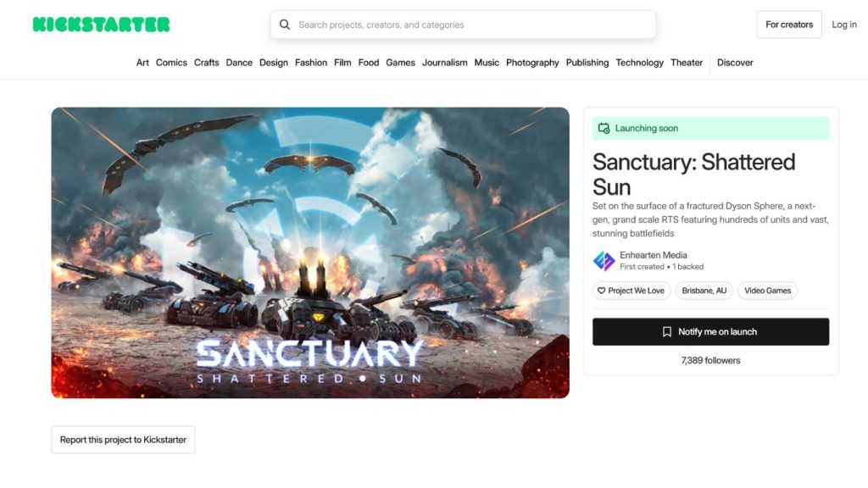Open the Sanctuary Shattered Sun project image
The height and width of the screenshot is (488, 868).
[x=310, y=252]
